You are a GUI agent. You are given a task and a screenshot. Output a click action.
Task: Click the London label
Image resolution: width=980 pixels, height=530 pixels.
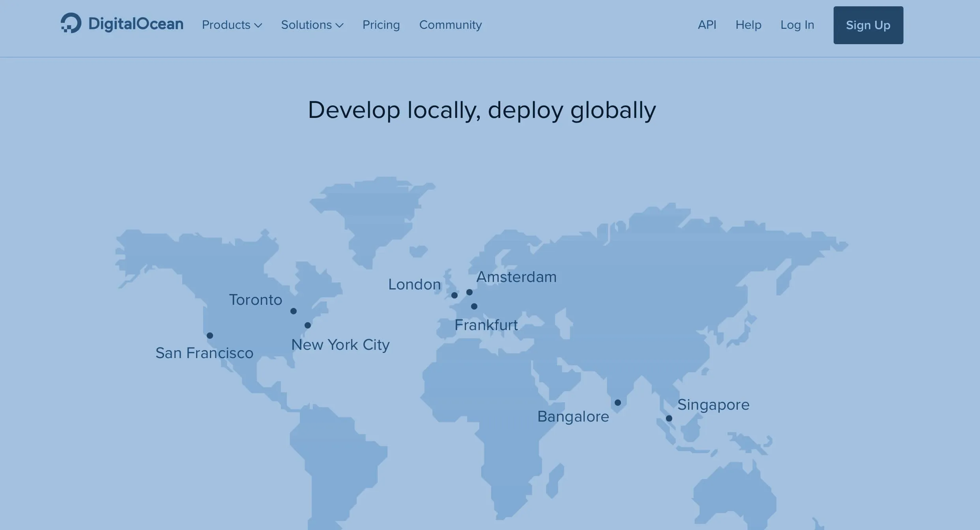pos(415,284)
